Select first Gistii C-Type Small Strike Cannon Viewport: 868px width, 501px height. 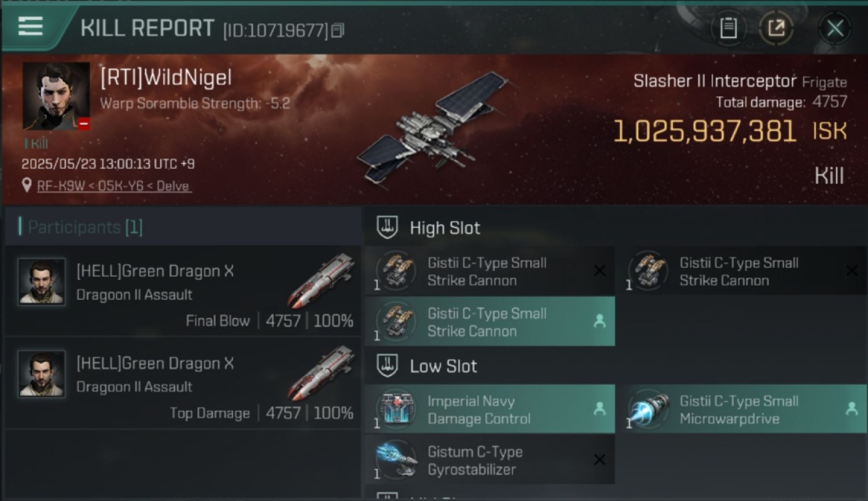point(490,271)
